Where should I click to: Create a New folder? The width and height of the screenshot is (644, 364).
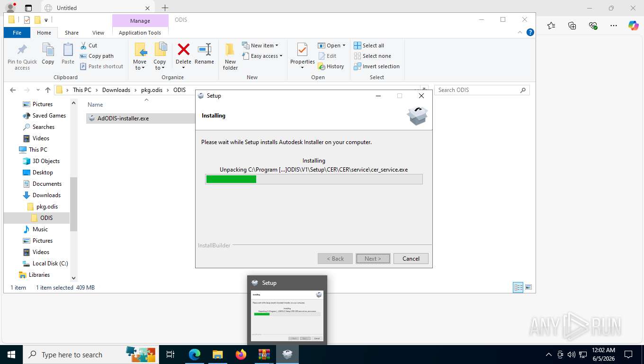[230, 56]
